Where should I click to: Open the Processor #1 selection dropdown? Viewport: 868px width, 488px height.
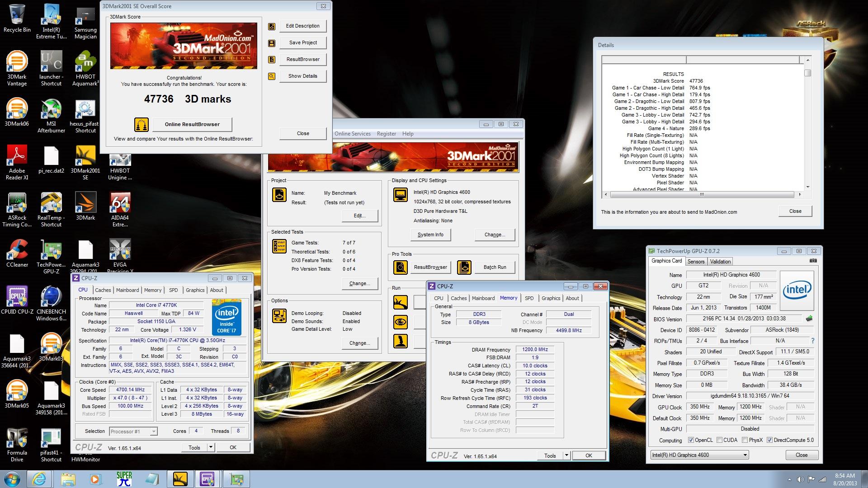133,432
